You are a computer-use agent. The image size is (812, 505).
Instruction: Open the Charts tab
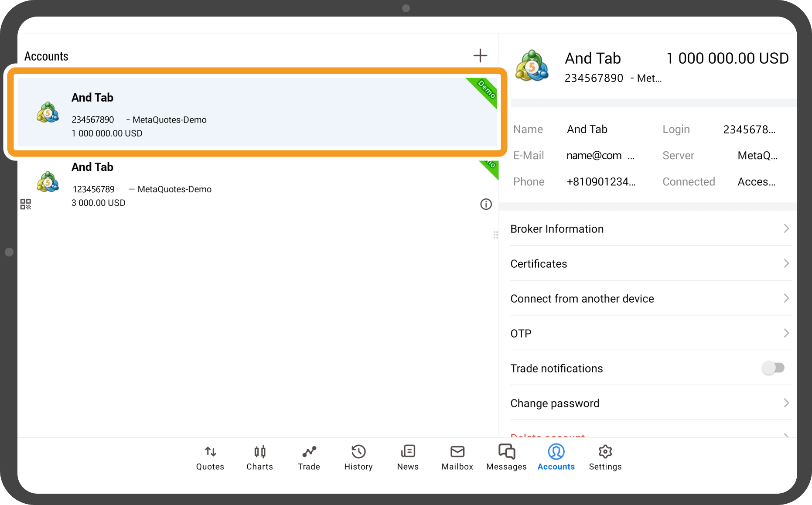pyautogui.click(x=259, y=457)
